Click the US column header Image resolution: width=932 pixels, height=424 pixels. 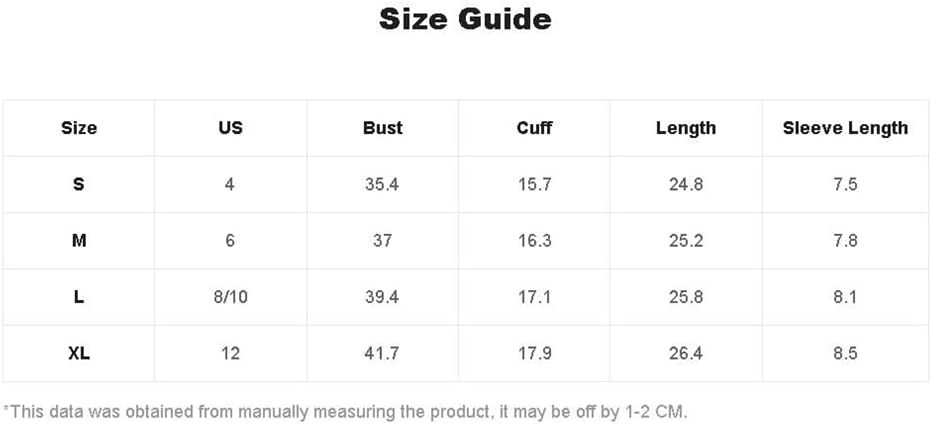point(230,128)
